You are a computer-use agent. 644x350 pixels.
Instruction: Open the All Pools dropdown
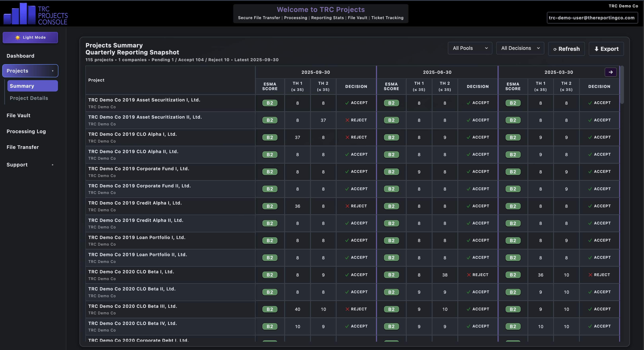click(x=470, y=48)
